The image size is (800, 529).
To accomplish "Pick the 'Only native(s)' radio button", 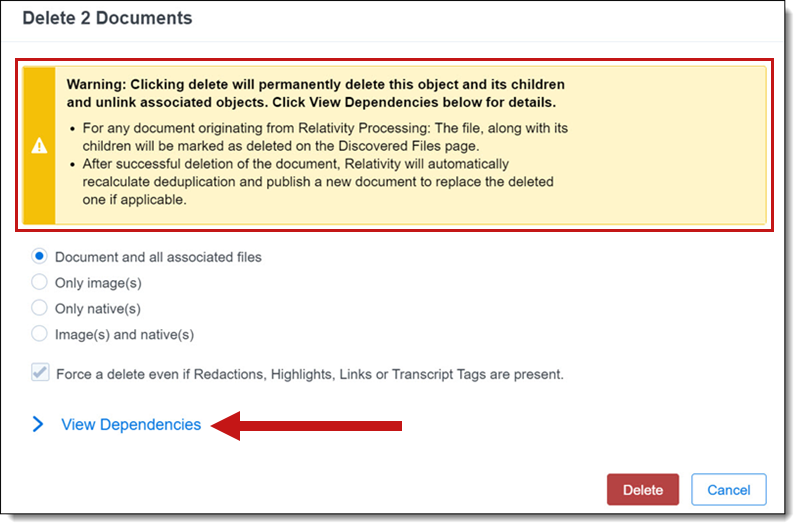I will pyautogui.click(x=40, y=309).
